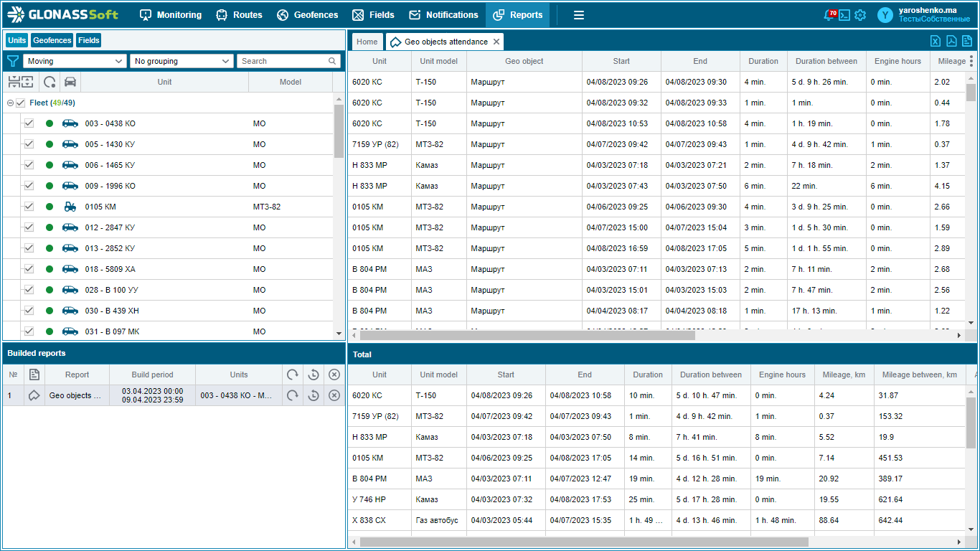Remove all built reports via header icon
Viewport: 980px width, 551px height.
(x=334, y=375)
